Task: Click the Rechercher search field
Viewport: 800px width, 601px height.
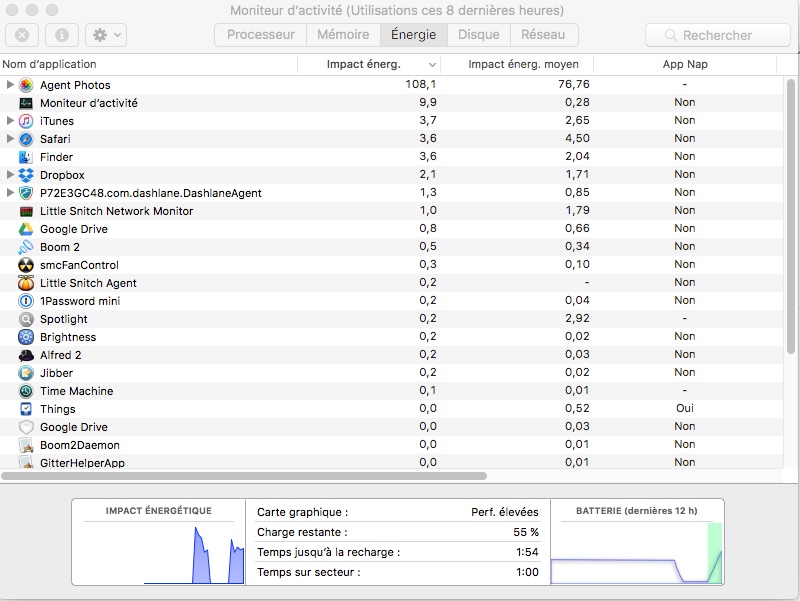Action: pyautogui.click(x=718, y=35)
